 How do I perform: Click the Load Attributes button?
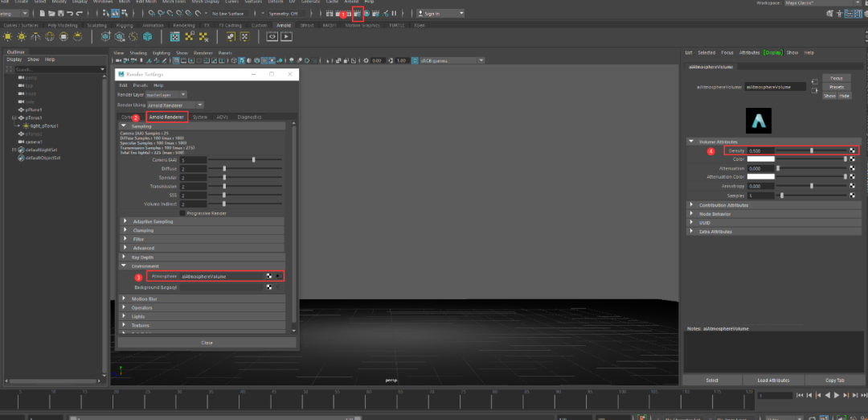[x=773, y=380]
